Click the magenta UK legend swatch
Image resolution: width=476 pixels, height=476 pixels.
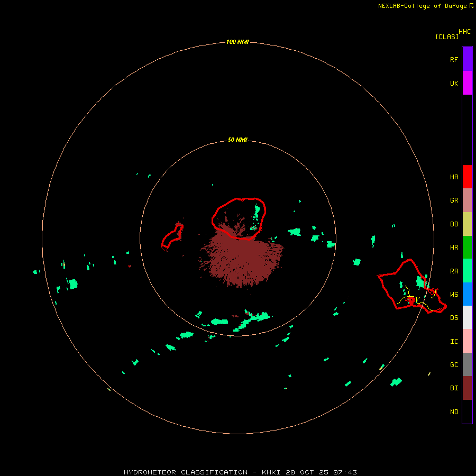(467, 83)
